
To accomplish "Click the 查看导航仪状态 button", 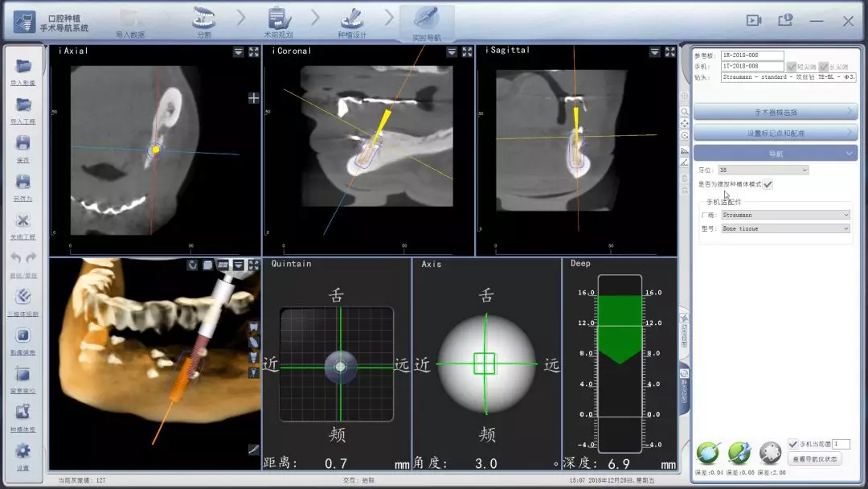I will (x=815, y=459).
